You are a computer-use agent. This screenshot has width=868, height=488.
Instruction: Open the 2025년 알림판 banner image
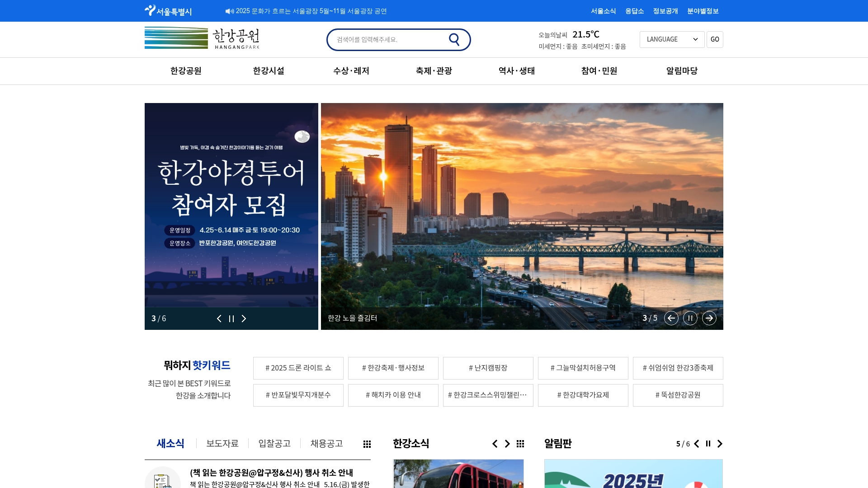pyautogui.click(x=633, y=474)
